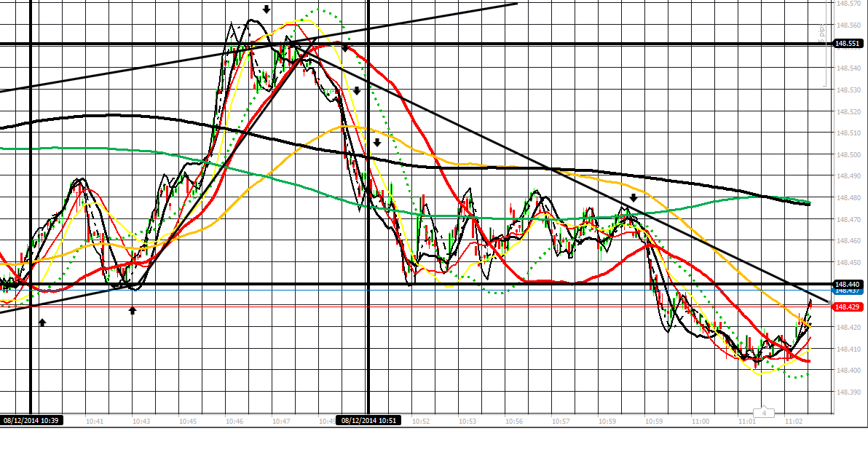
Task: Click the 148.560 price axis label
Action: click(x=848, y=25)
